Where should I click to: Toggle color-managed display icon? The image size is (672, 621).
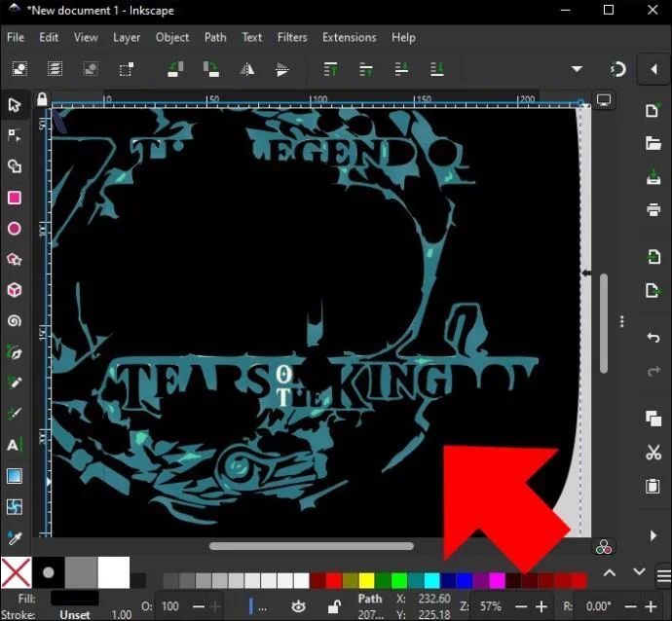pos(604,547)
